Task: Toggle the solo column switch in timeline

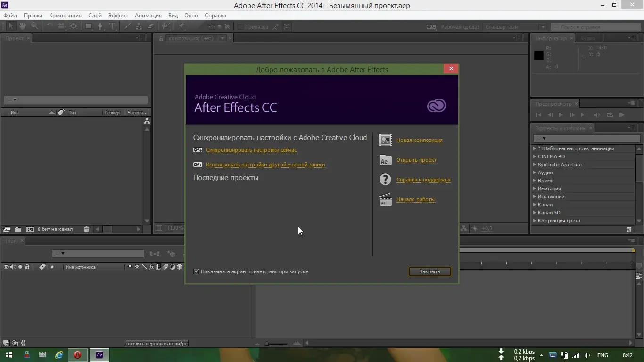Action: click(x=20, y=267)
